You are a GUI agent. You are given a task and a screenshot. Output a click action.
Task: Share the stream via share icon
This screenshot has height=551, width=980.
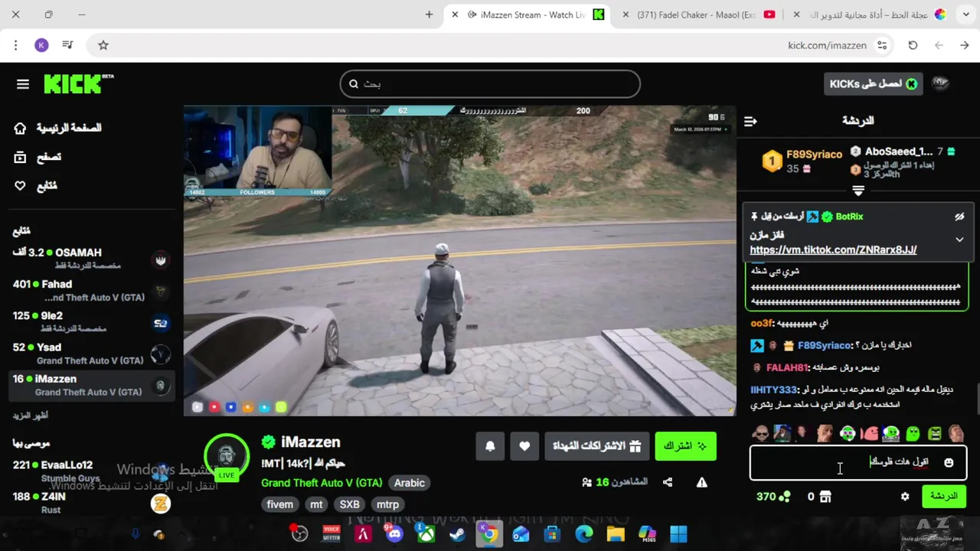(x=668, y=482)
